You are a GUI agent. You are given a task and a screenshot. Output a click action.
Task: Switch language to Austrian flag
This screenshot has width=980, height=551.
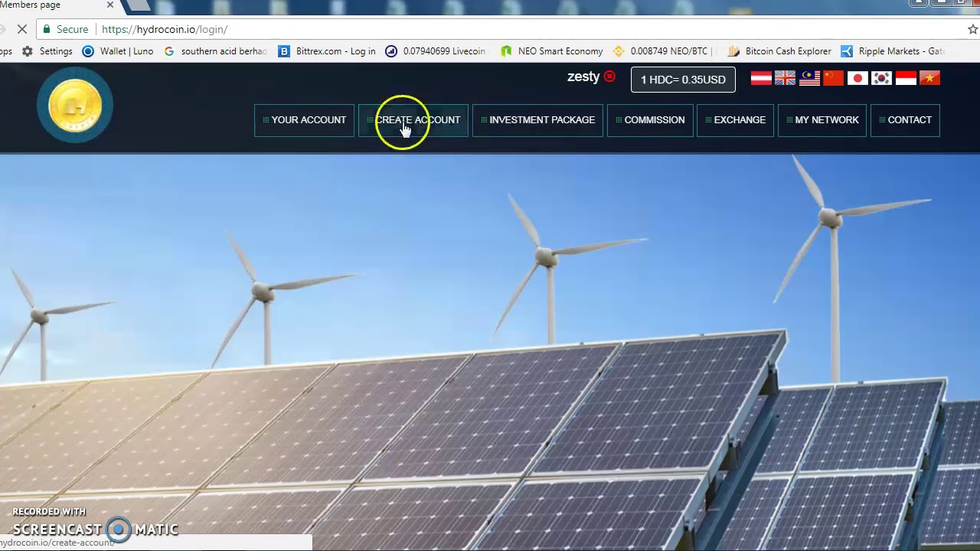[x=761, y=78]
